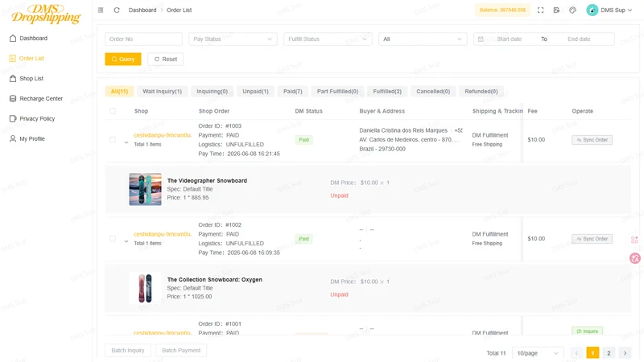
Task: Click the Collection Snowboard Oxygen thumbnail
Action: [x=145, y=288]
